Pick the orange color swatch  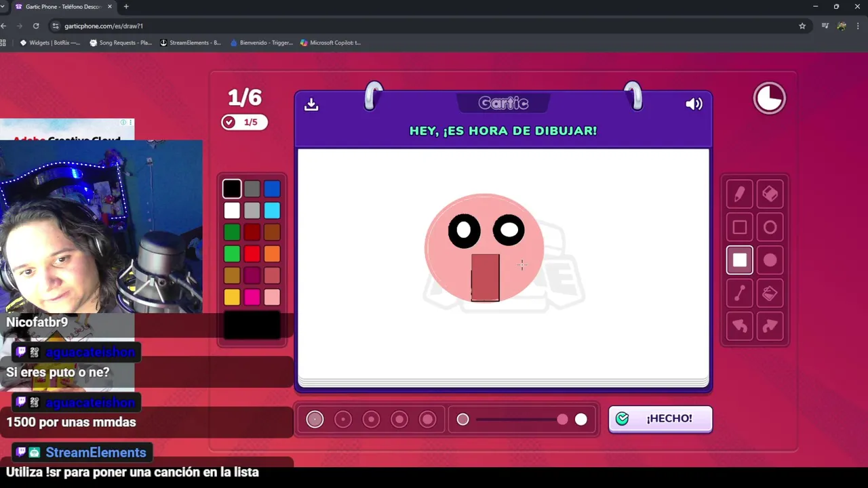tap(272, 253)
